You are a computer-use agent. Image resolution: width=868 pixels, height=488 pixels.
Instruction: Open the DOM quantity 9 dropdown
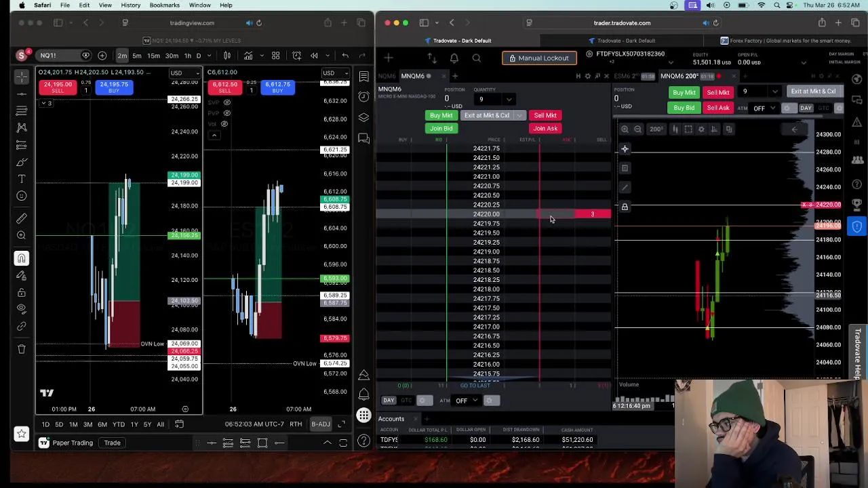pos(509,100)
